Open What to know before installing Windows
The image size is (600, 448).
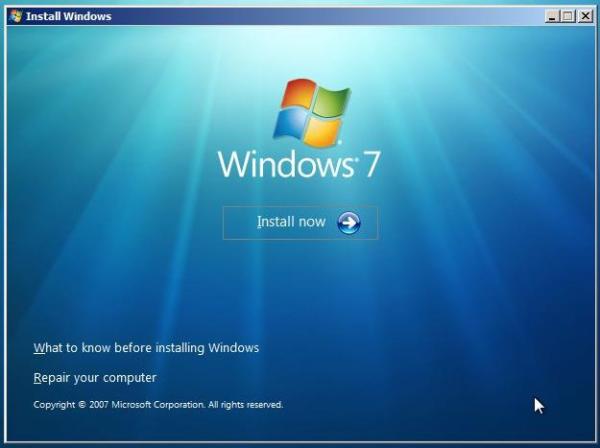pos(146,348)
